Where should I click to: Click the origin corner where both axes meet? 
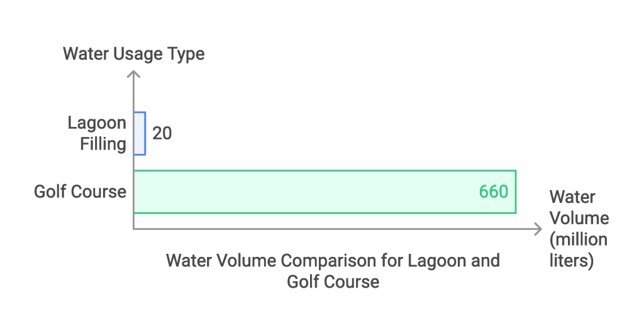(x=133, y=229)
